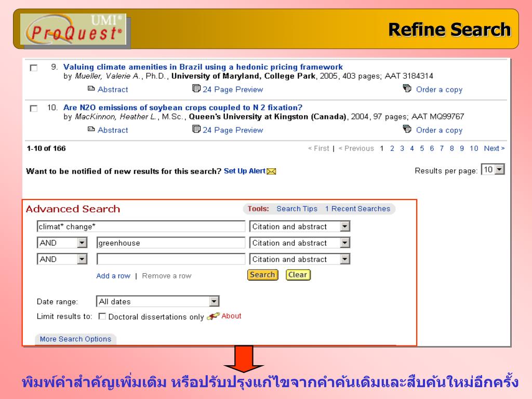532x399 pixels.
Task: Click the Order a copy icon for result 9
Action: (x=407, y=88)
